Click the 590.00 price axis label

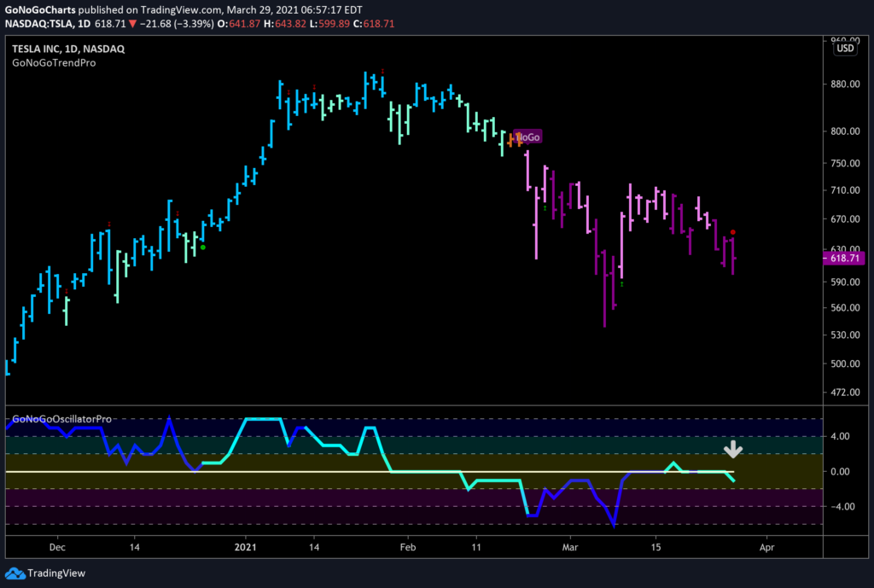[845, 282]
